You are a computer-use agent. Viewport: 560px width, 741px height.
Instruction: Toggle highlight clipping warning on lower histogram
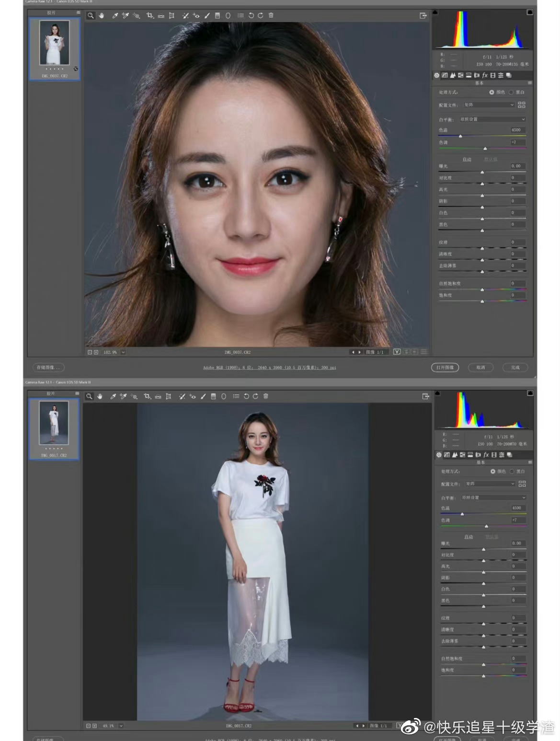click(x=530, y=393)
